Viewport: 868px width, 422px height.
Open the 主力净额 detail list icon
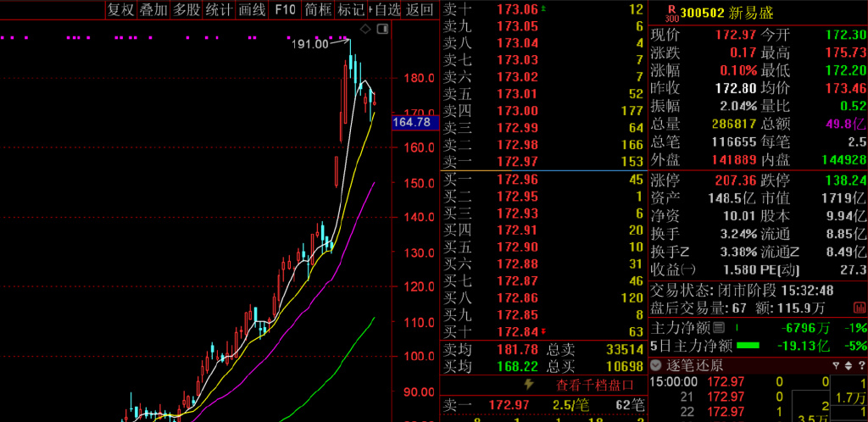pos(719,326)
